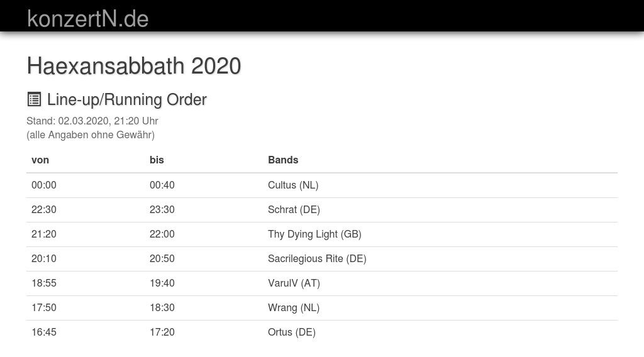This screenshot has height=357, width=644.
Task: Select the Wrang (NL) band entry
Action: [x=294, y=307]
